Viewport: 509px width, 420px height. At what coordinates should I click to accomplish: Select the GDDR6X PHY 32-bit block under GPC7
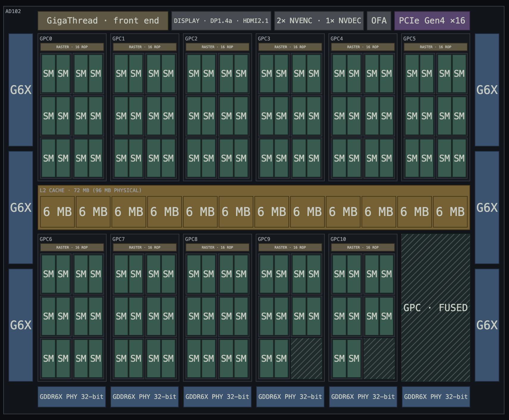pyautogui.click(x=144, y=397)
